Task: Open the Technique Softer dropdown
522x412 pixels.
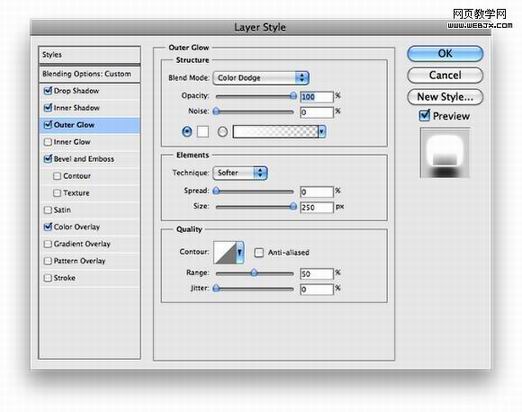Action: [240, 173]
